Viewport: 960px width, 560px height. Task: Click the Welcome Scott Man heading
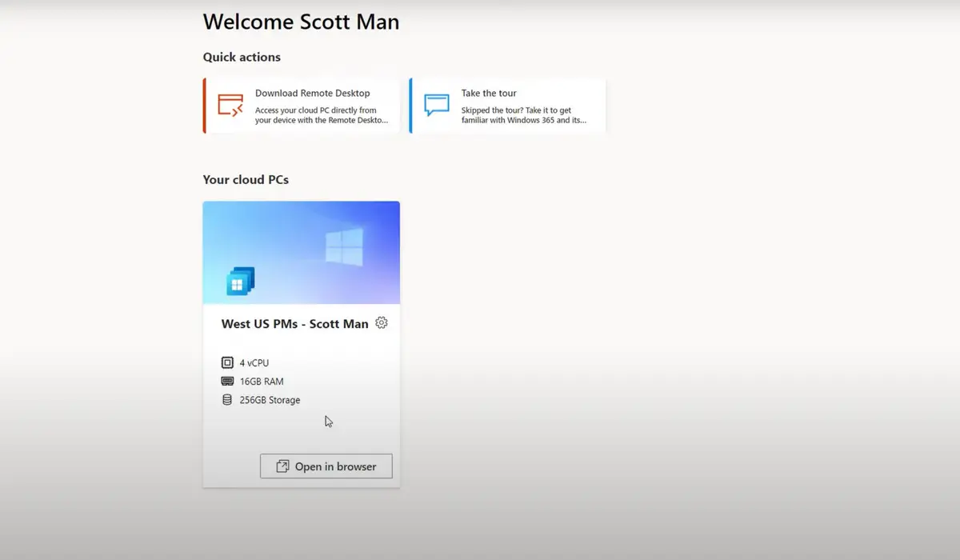[301, 22]
